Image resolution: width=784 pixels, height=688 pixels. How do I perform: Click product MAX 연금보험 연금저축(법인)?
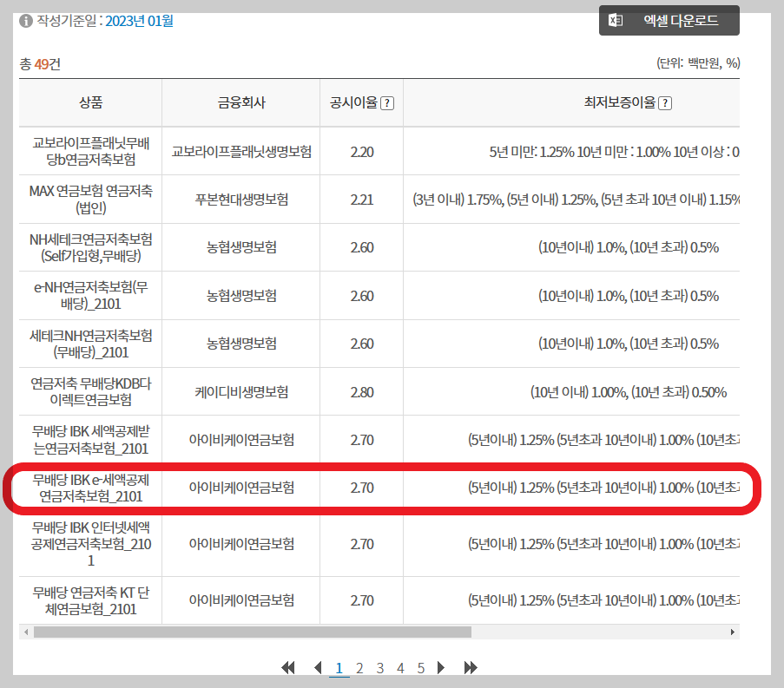tap(90, 199)
